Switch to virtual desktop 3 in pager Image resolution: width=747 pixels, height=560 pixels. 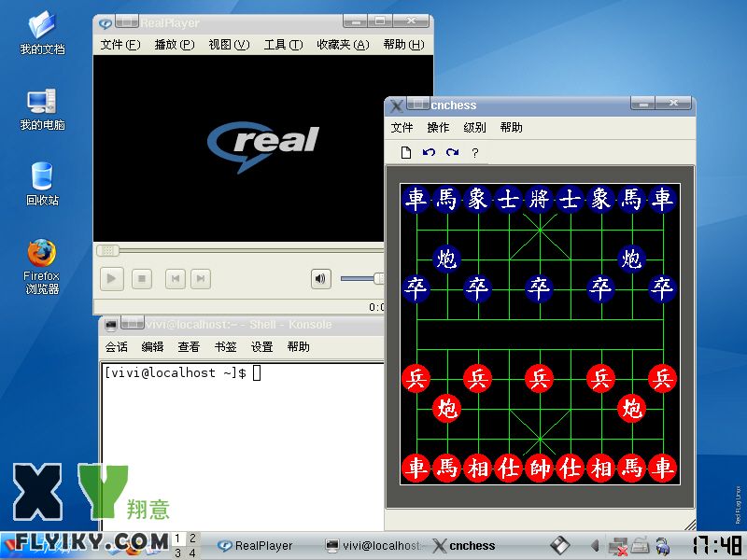tap(177, 553)
